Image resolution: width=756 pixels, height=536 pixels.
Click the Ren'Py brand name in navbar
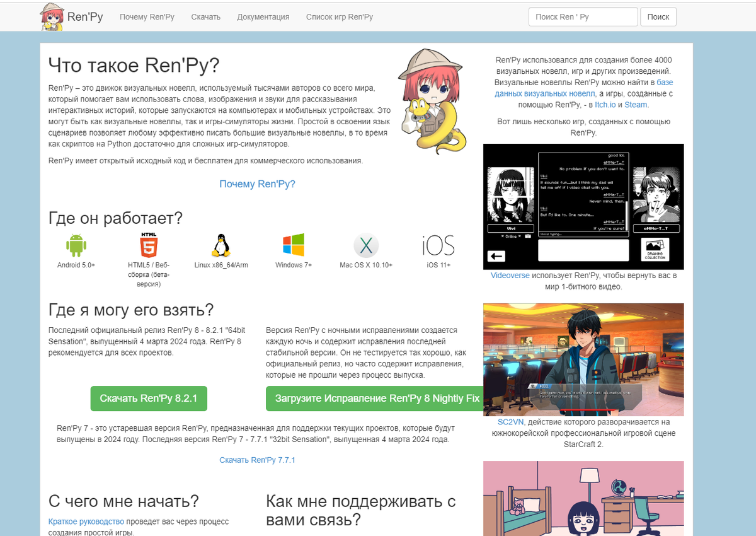(85, 17)
